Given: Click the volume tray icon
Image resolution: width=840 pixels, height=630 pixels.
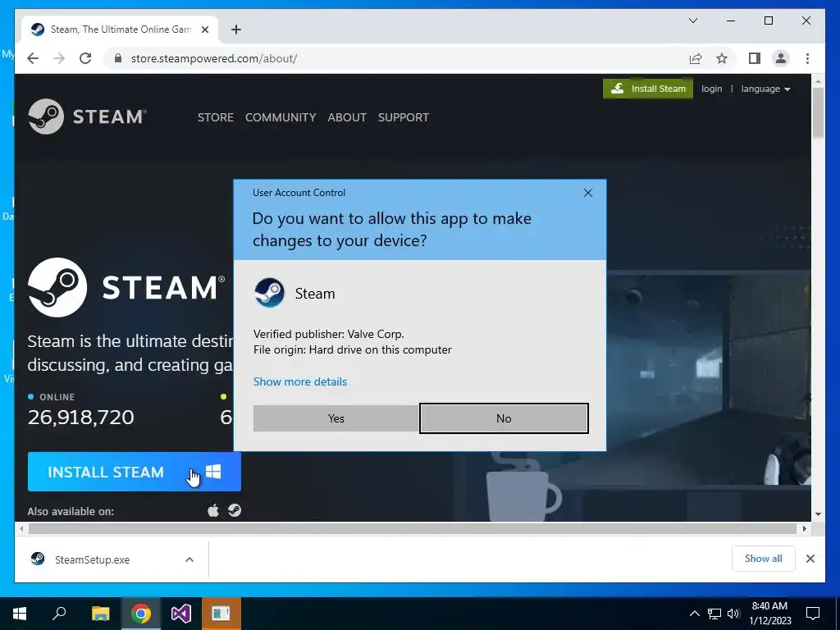Looking at the screenshot, I should pyautogui.click(x=733, y=614).
